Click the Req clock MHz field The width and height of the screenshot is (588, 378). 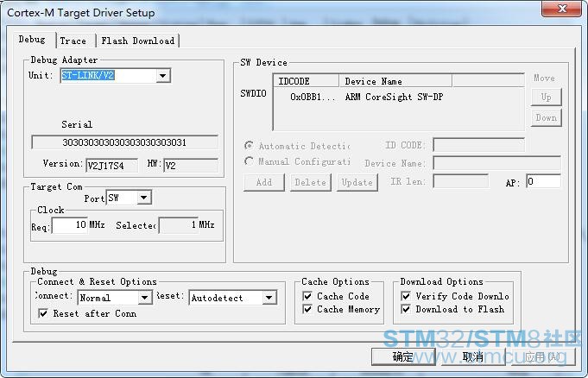click(70, 225)
